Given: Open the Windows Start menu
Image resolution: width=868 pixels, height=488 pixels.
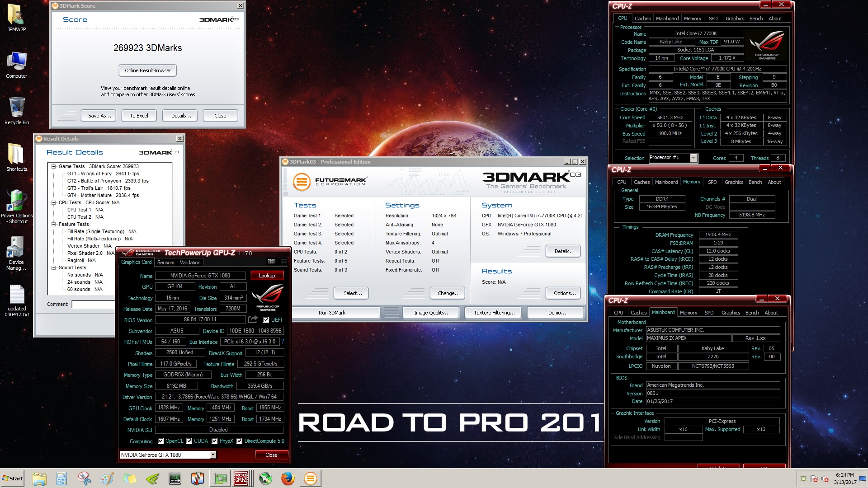Looking at the screenshot, I should (x=13, y=479).
